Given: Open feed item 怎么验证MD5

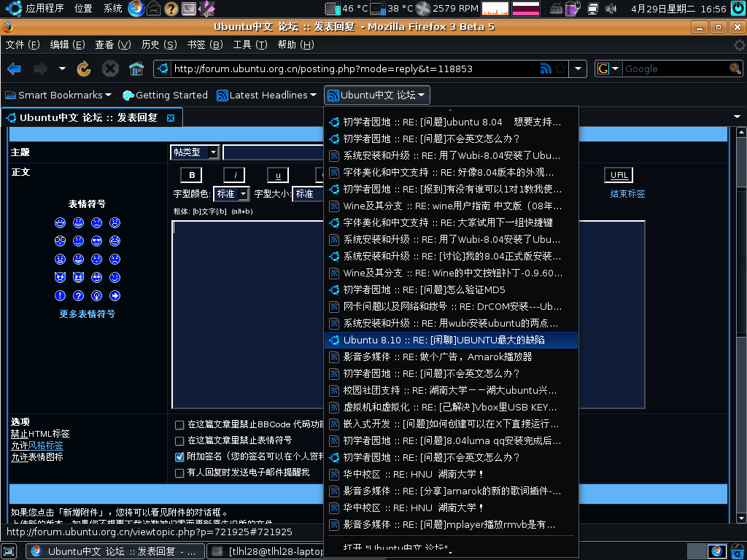Looking at the screenshot, I should (x=451, y=290).
